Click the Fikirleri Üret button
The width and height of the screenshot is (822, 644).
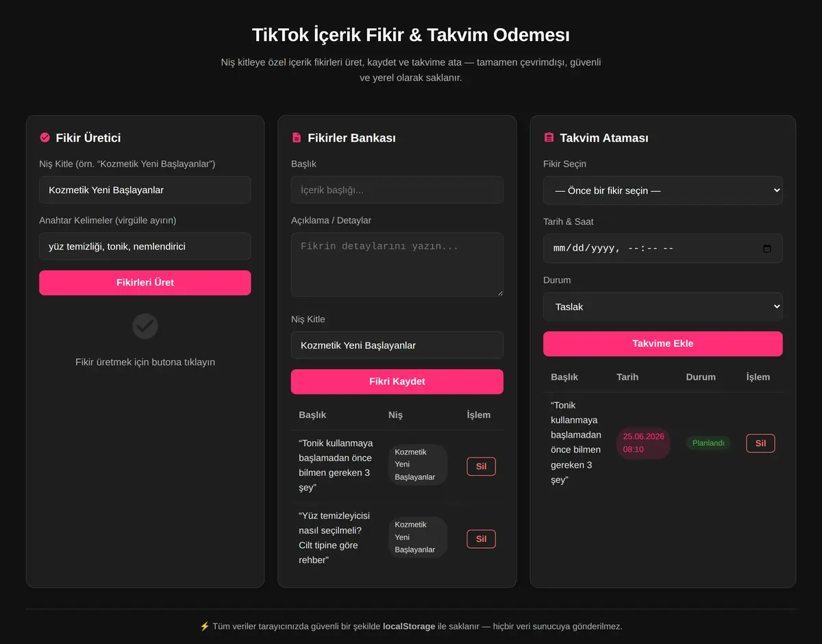(145, 282)
